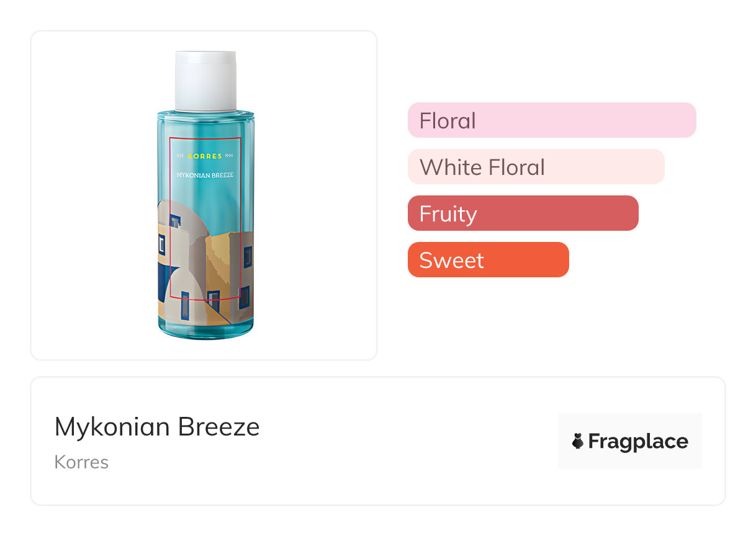Viewport: 756px width, 536px height.
Task: Select the Sweet accord bar
Action: (x=488, y=259)
